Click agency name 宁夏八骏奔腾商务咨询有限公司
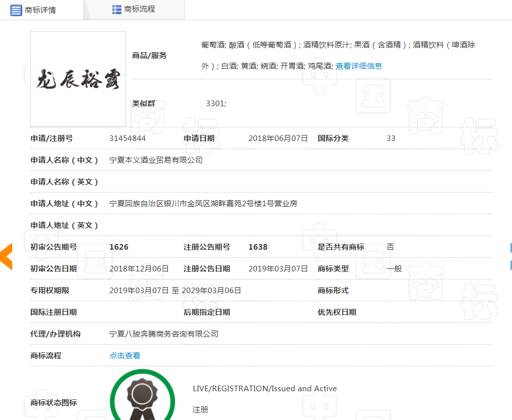The image size is (512, 420). click(x=164, y=334)
